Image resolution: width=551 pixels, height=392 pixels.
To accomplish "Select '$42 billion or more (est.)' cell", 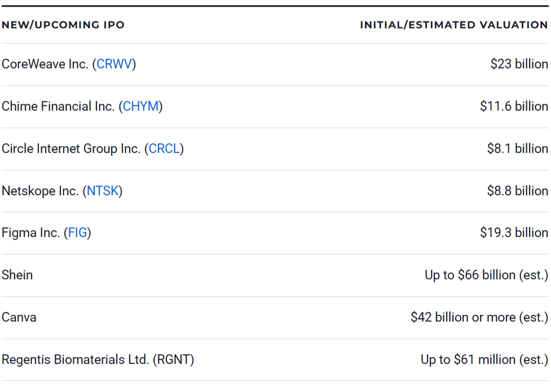I will tap(479, 318).
